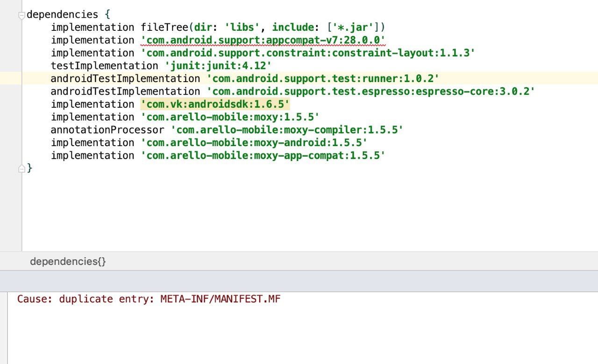Click the 'junit:junit:4.12' string
Image resolution: width=598 pixels, height=364 pixels.
[218, 66]
